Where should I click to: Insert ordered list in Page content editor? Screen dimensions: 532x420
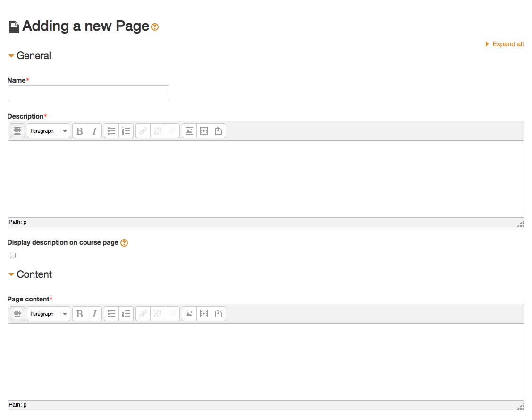coord(126,314)
